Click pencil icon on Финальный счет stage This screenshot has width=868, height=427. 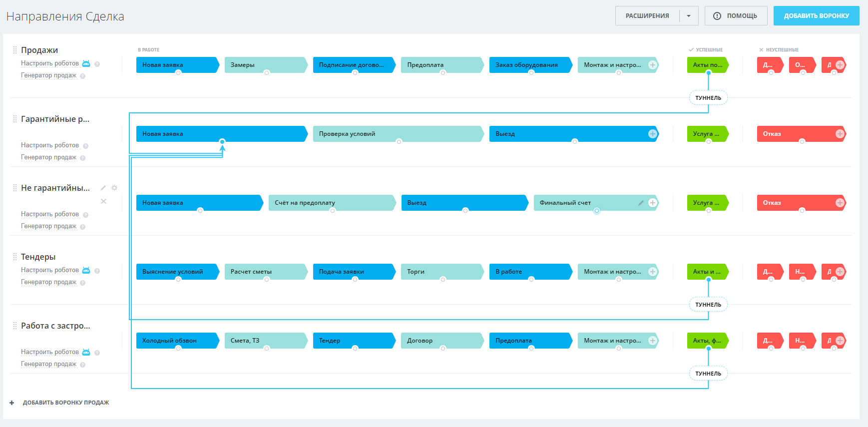point(641,203)
